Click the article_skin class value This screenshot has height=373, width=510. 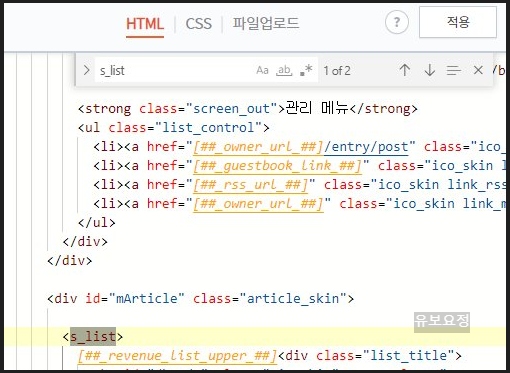pyautogui.click(x=293, y=298)
